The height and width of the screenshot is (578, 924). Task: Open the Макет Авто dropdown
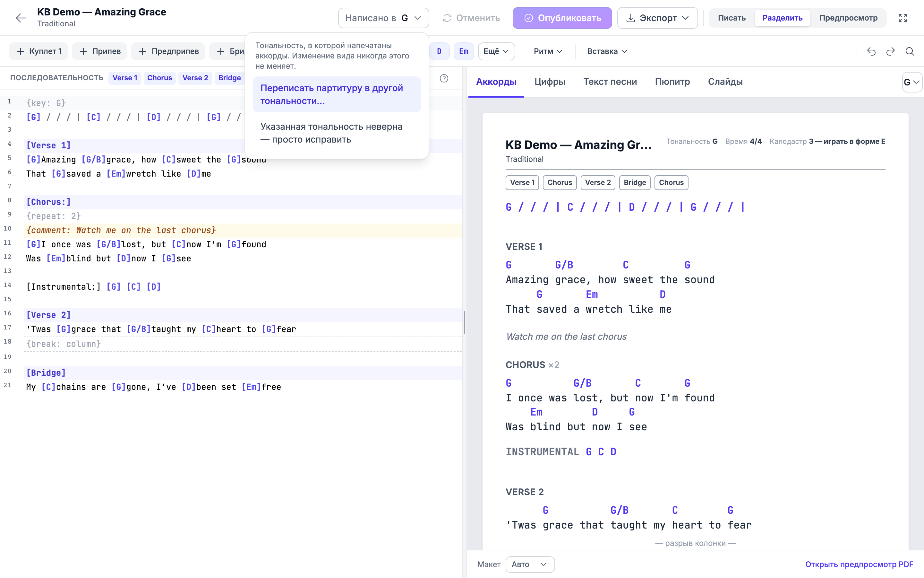[x=530, y=564]
